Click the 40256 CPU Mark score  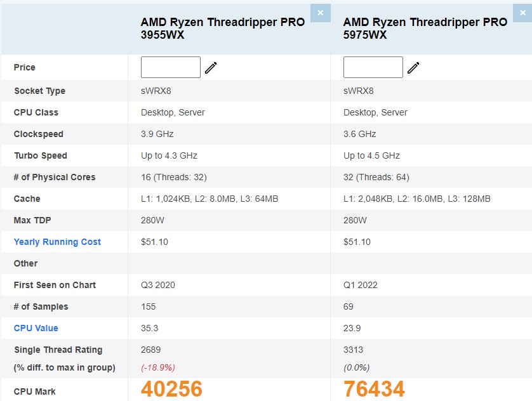point(171,390)
